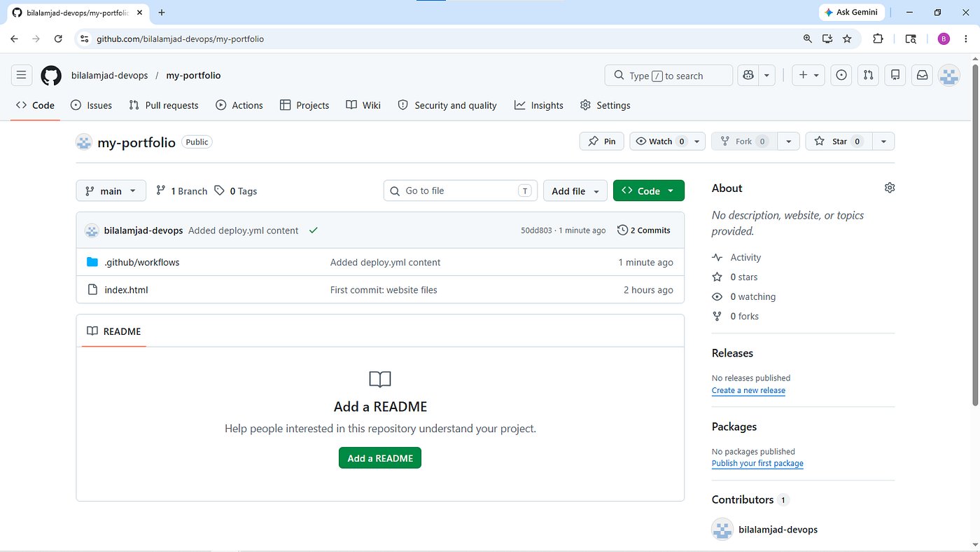Click the folder icon for .github/workflows
The image size is (980, 552).
click(92, 262)
